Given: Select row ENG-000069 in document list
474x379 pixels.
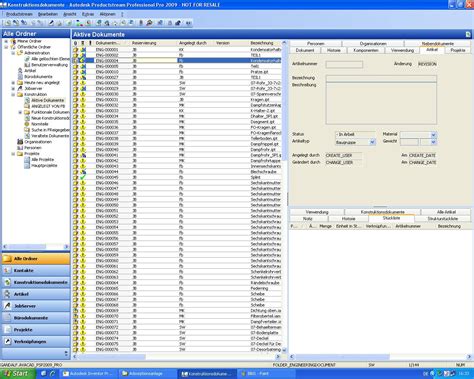Looking at the screenshot, I should (177, 311).
